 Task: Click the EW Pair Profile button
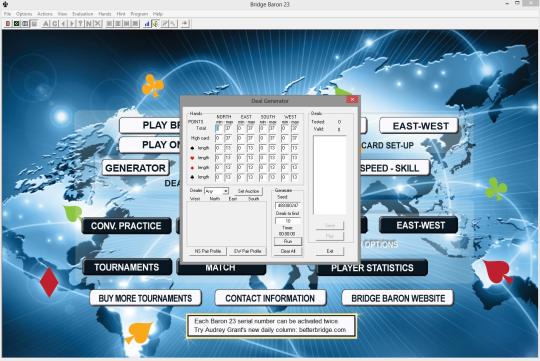(x=248, y=251)
